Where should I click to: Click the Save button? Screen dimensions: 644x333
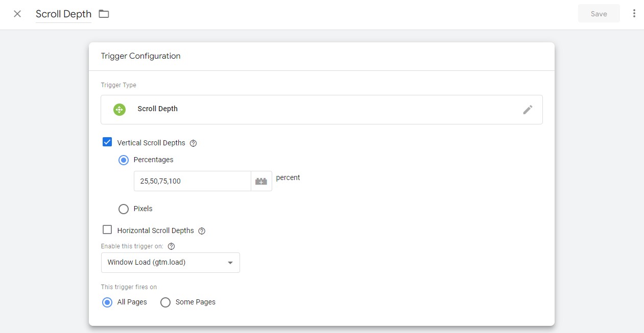tap(599, 14)
